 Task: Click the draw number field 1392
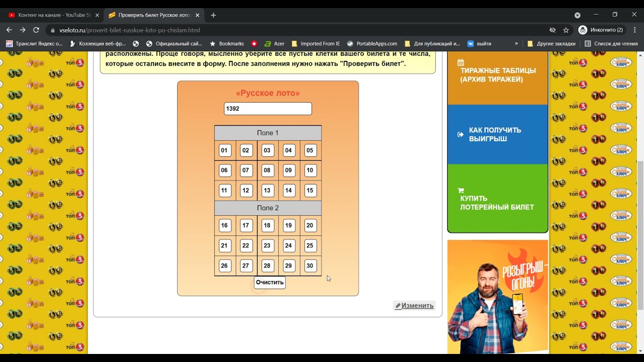tap(268, 109)
